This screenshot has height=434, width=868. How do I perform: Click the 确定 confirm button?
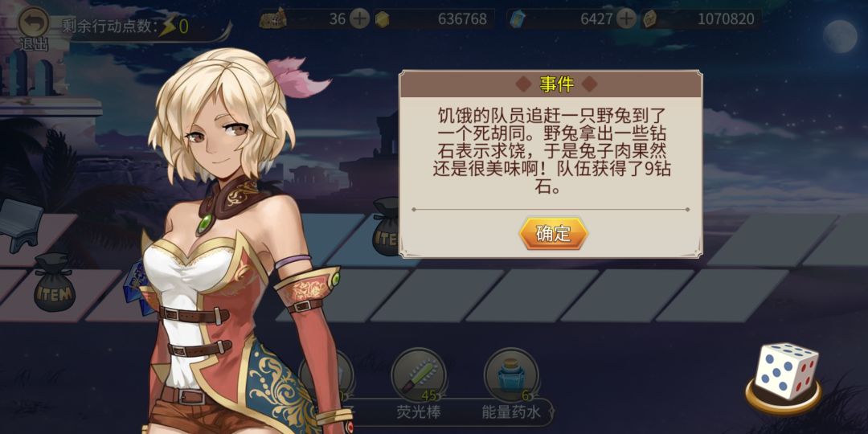(x=553, y=234)
